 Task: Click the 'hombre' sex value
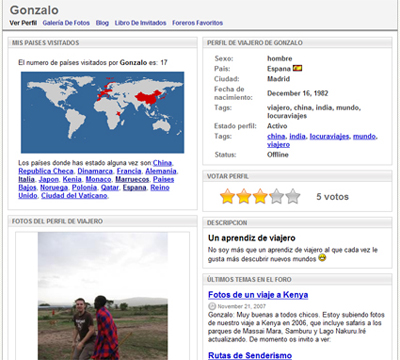(280, 59)
